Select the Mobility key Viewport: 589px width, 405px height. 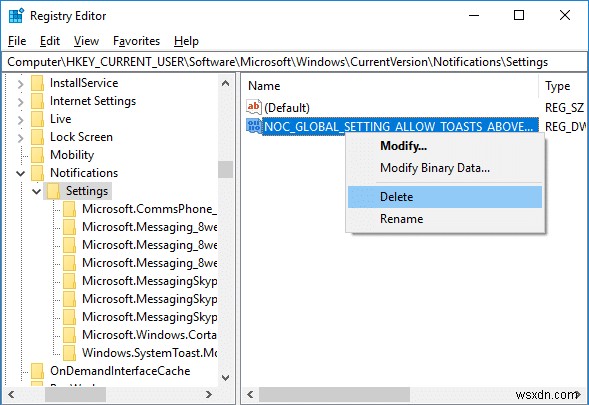point(72,155)
